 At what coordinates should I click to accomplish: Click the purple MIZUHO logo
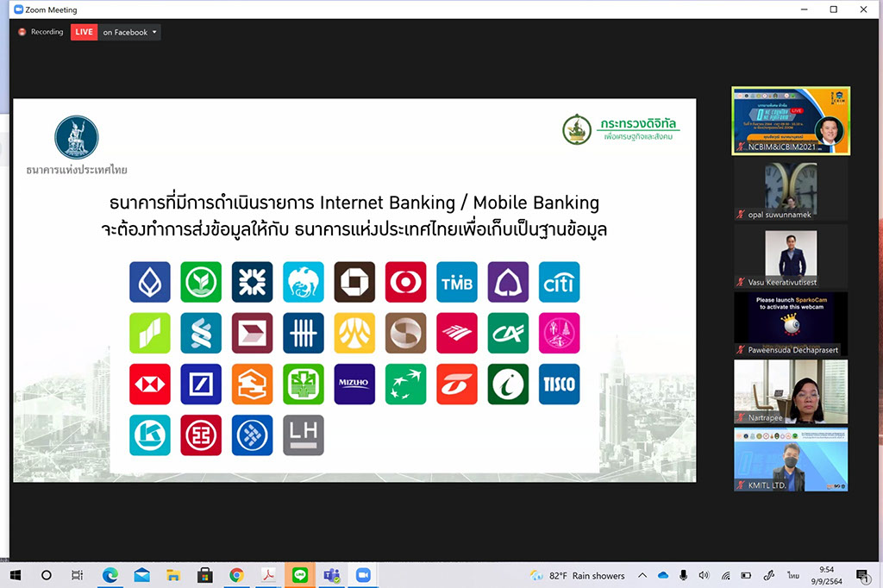click(354, 385)
